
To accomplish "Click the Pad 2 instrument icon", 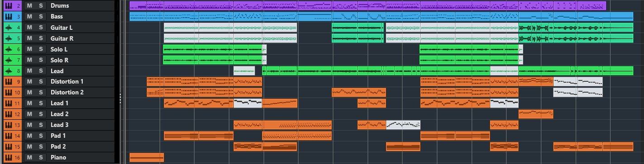I will click(x=8, y=147).
